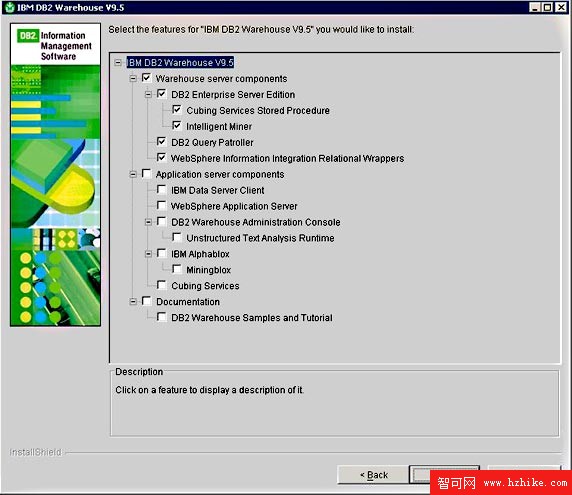Check Unstructured Text Analysis Runtime checkbox
The width and height of the screenshot is (572, 495).
pyautogui.click(x=177, y=237)
